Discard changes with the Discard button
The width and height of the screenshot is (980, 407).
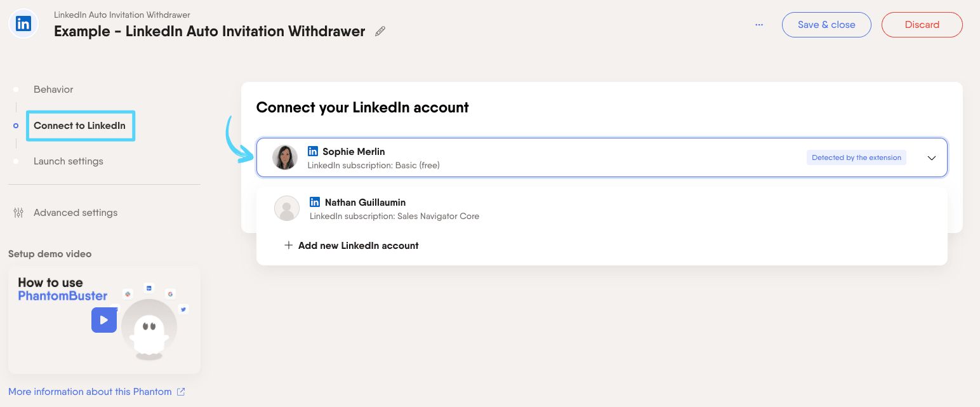pos(922,25)
